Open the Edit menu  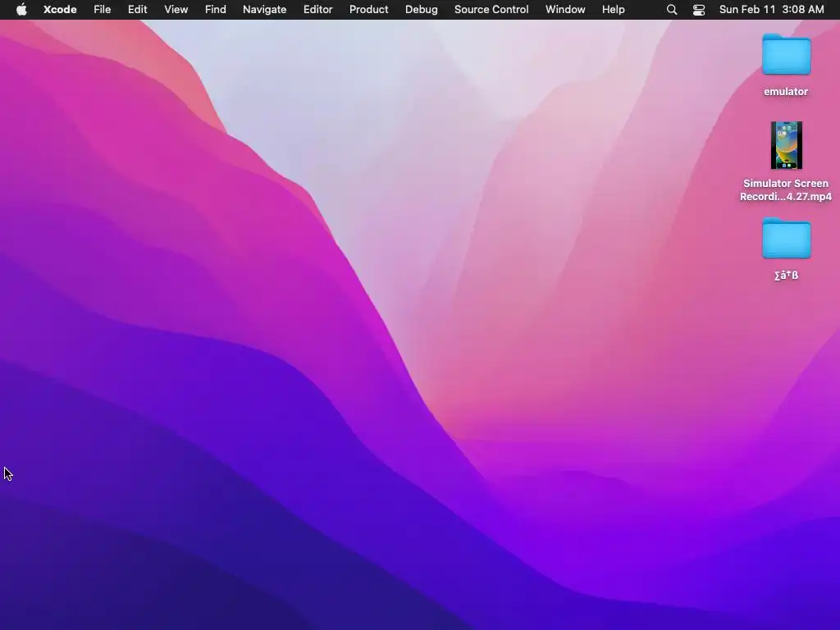(x=137, y=10)
